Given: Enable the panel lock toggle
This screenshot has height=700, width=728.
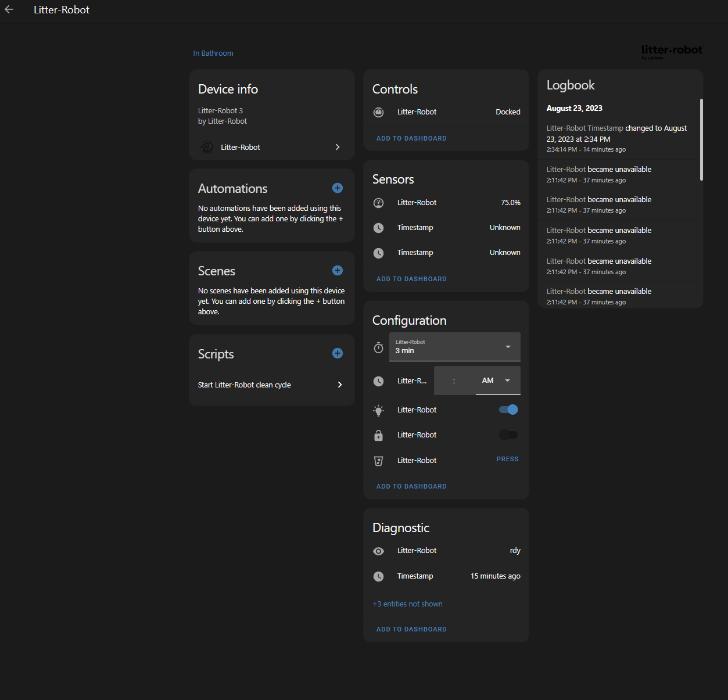Looking at the screenshot, I should 508,435.
